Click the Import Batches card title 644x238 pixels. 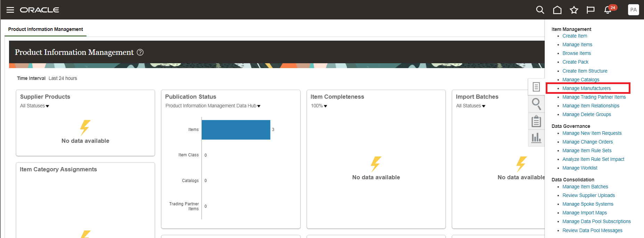tap(477, 97)
